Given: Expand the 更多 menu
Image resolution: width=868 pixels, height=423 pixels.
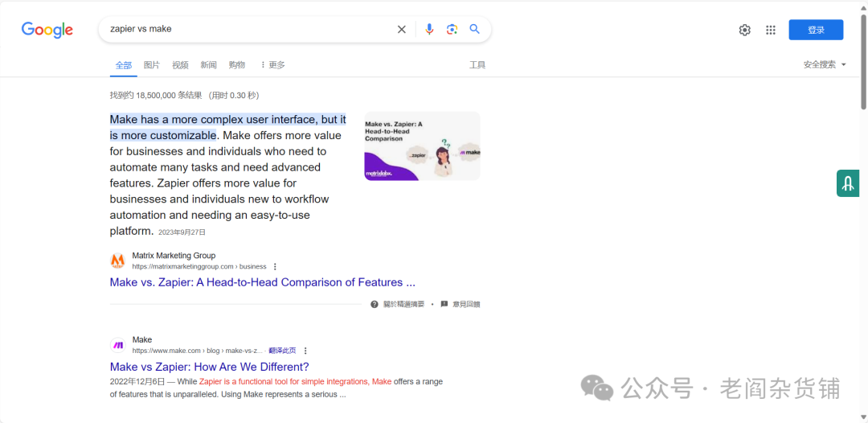Looking at the screenshot, I should (x=272, y=65).
